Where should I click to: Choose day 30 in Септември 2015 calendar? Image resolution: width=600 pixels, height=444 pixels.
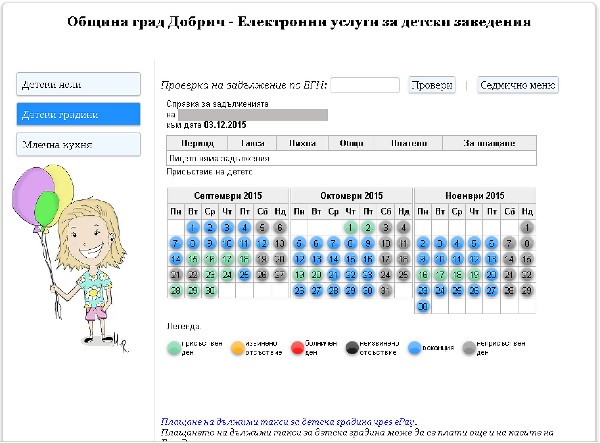[209, 290]
